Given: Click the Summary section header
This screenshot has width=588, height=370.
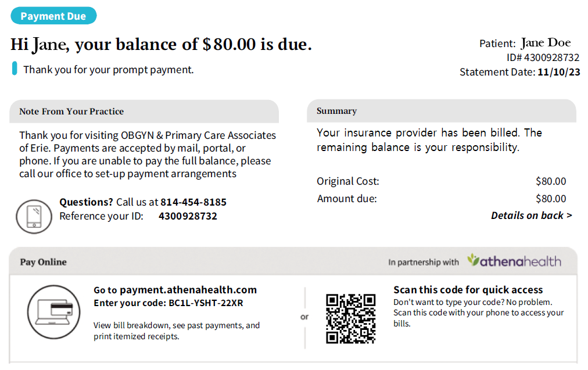Looking at the screenshot, I should point(442,111).
